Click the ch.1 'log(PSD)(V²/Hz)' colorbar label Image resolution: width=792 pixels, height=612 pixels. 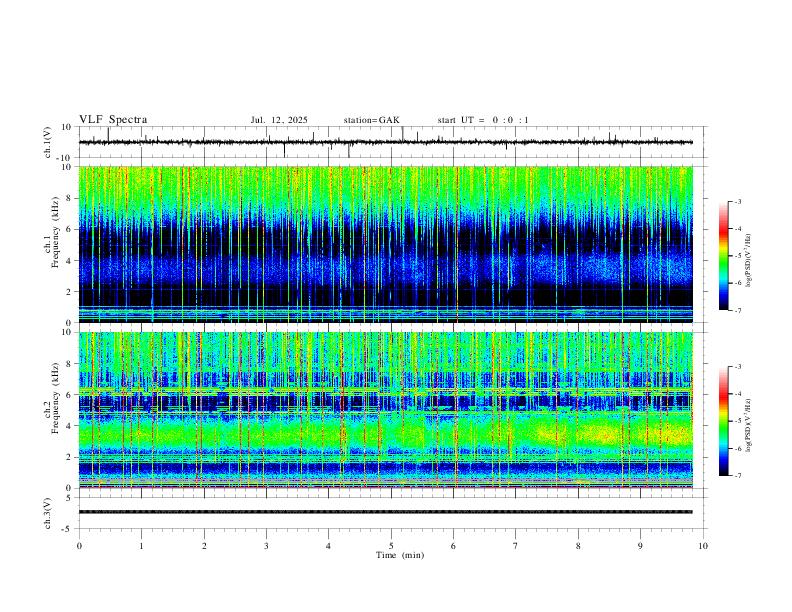click(748, 260)
